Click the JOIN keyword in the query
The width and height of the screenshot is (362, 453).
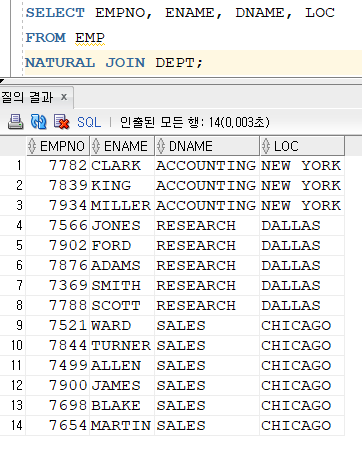125,63
